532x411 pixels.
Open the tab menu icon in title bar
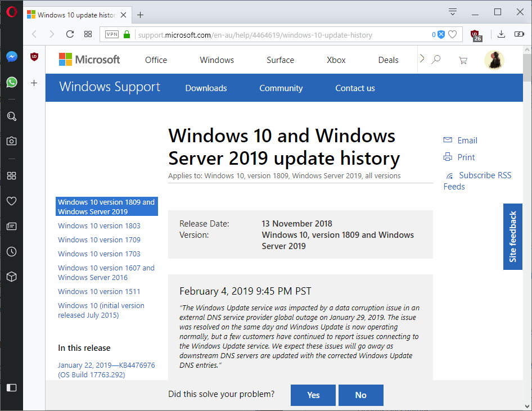(x=453, y=12)
